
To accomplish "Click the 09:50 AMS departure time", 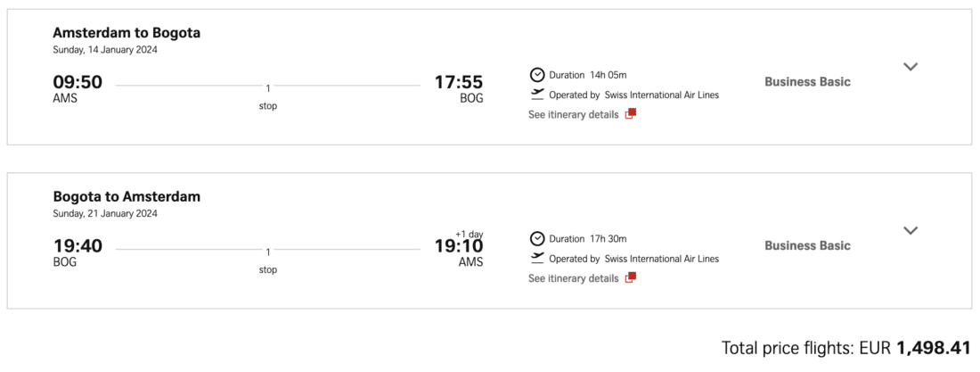I will point(78,83).
